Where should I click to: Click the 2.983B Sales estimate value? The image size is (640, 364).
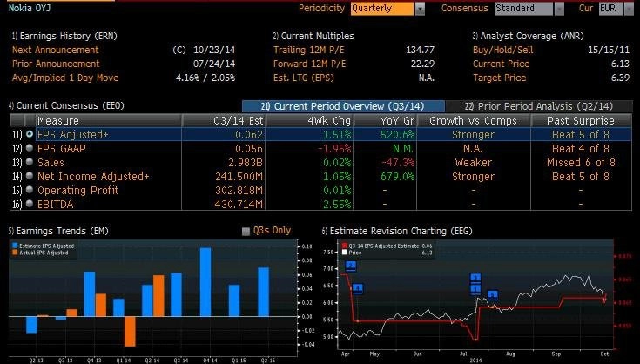pyautogui.click(x=246, y=163)
